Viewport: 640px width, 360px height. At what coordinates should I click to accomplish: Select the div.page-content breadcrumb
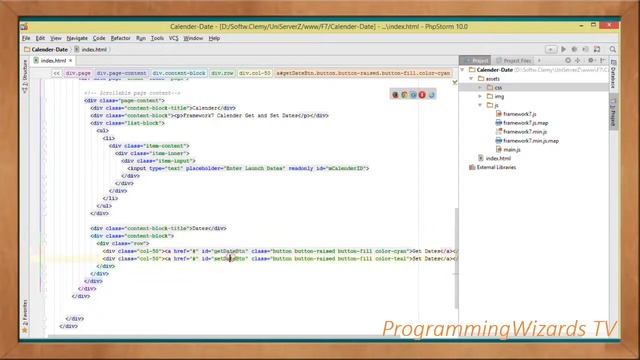click(x=121, y=73)
